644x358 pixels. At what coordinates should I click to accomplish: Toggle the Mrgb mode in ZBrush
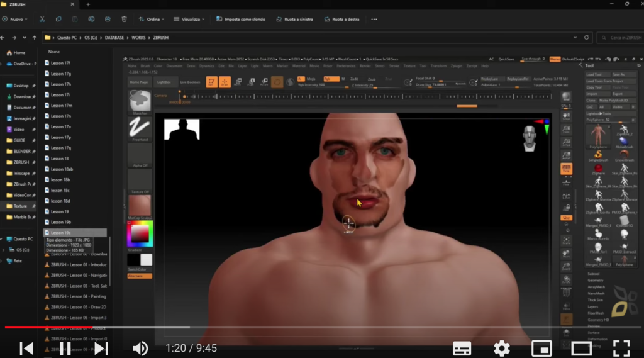pos(311,79)
